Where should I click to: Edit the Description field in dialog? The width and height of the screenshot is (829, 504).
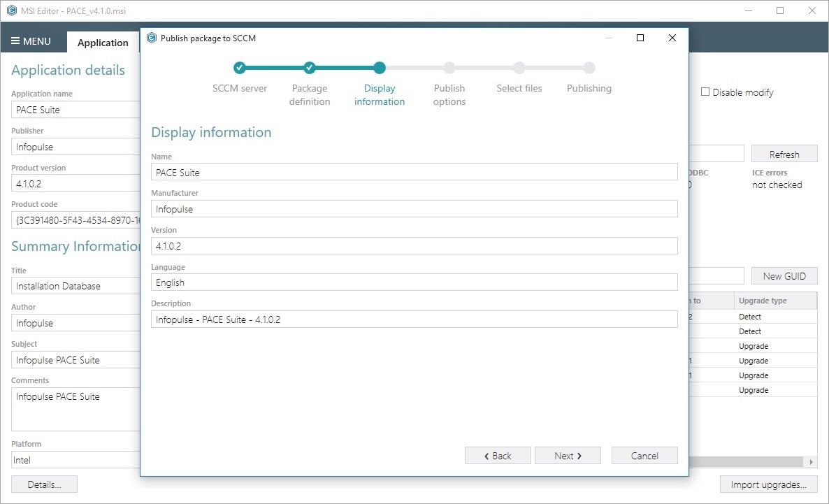pyautogui.click(x=414, y=319)
